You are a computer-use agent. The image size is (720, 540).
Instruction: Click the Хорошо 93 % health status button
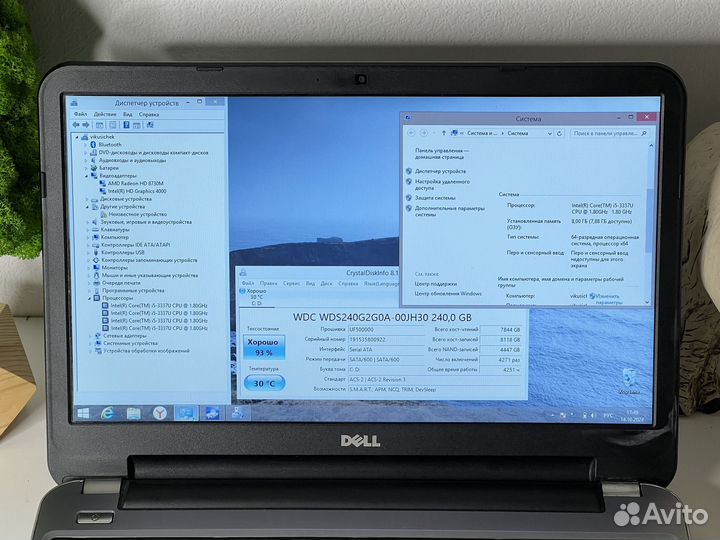(264, 347)
